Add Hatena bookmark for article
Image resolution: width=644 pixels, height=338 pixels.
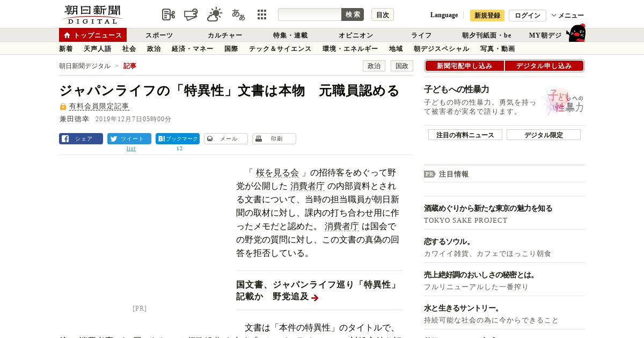178,139
